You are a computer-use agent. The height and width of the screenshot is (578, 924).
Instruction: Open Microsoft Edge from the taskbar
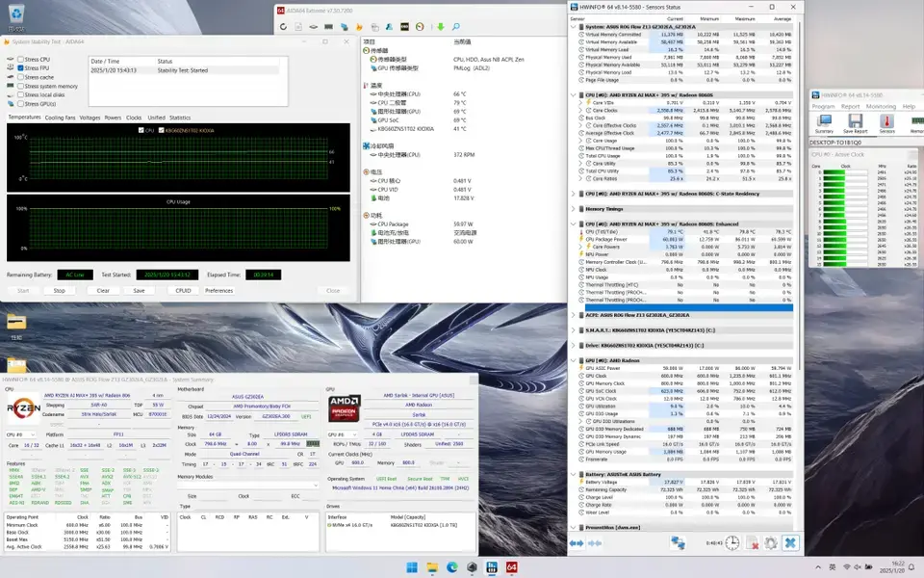point(452,567)
